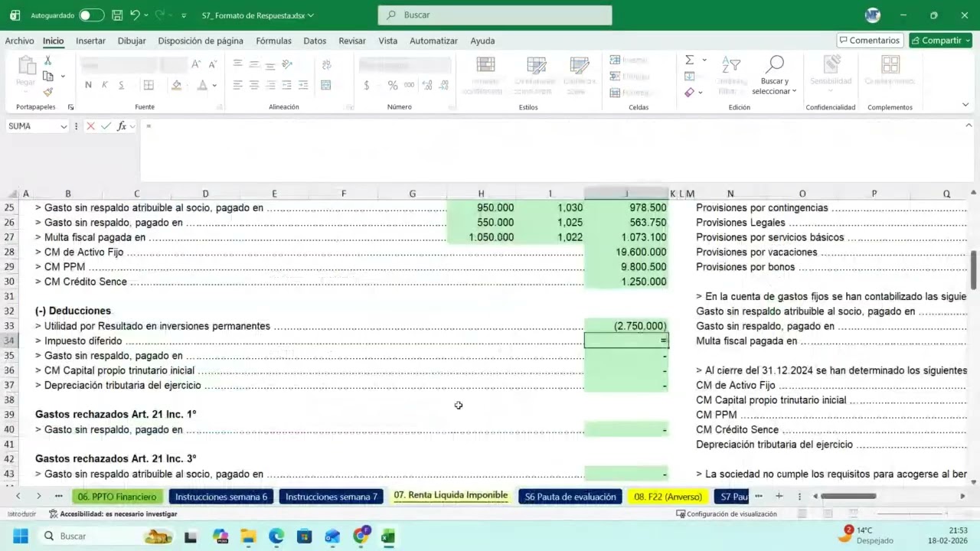Collapse the ribbon with the chevron
This screenshot has height=551, width=980.
(x=965, y=105)
